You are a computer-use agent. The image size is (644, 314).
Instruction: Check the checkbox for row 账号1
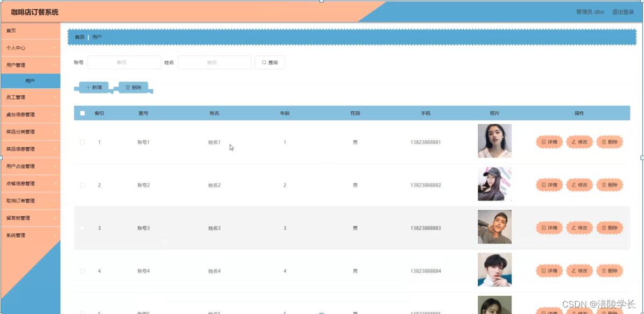pyautogui.click(x=82, y=142)
